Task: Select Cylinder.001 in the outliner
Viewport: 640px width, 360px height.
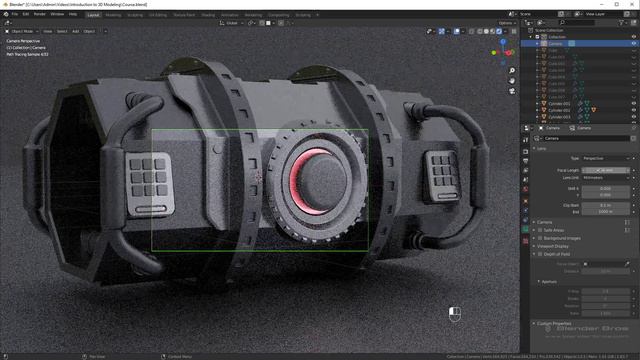Action: click(x=559, y=104)
